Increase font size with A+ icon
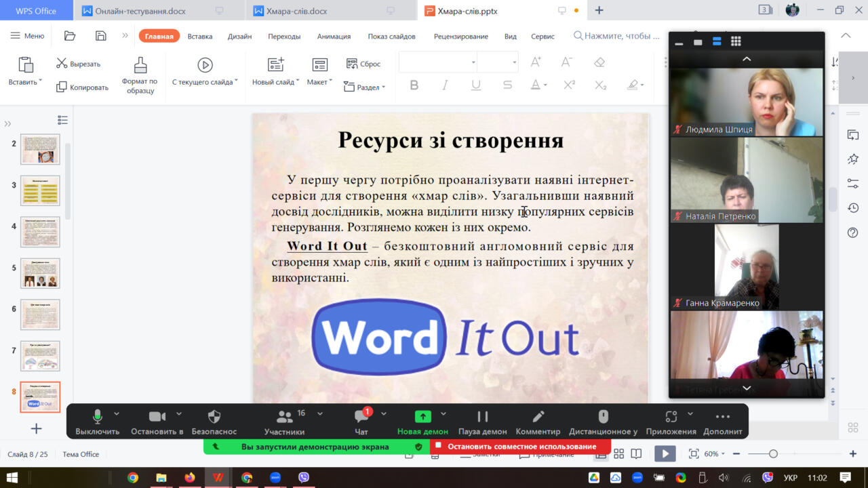Screen dimensions: 868x488 [536, 62]
